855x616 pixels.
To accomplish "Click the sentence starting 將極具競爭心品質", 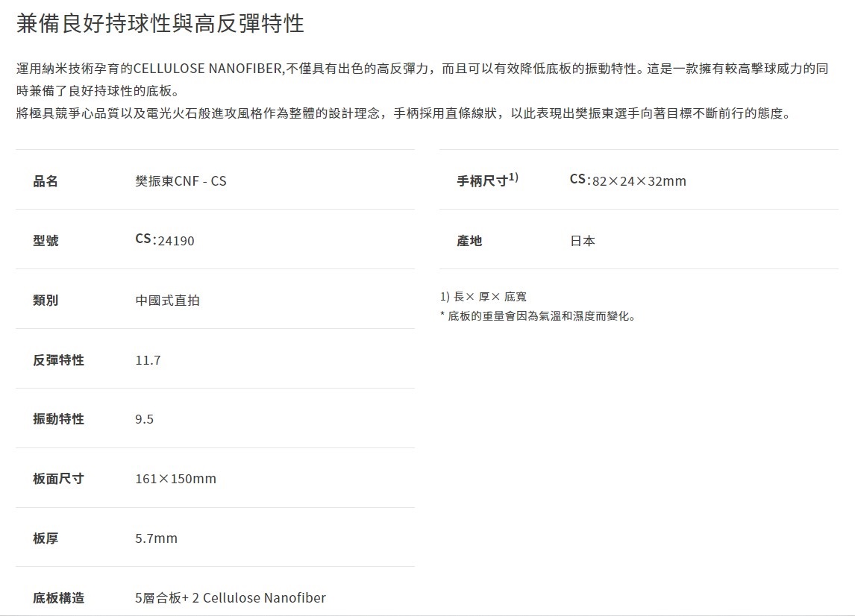I will (404, 113).
